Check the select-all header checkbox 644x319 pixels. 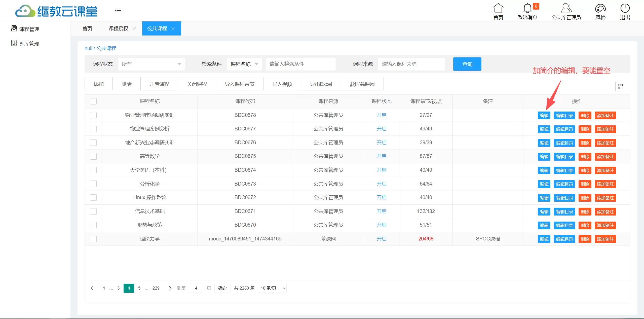(x=93, y=101)
